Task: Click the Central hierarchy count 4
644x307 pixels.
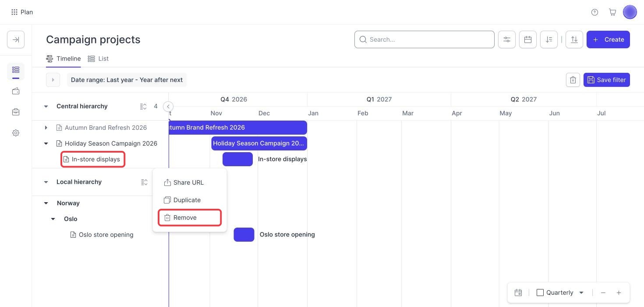Action: tap(156, 107)
